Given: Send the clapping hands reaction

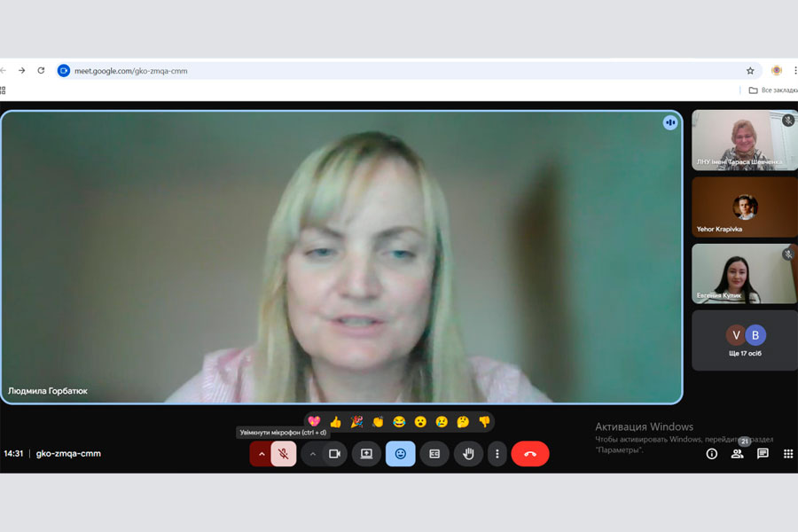Looking at the screenshot, I should pos(378,421).
